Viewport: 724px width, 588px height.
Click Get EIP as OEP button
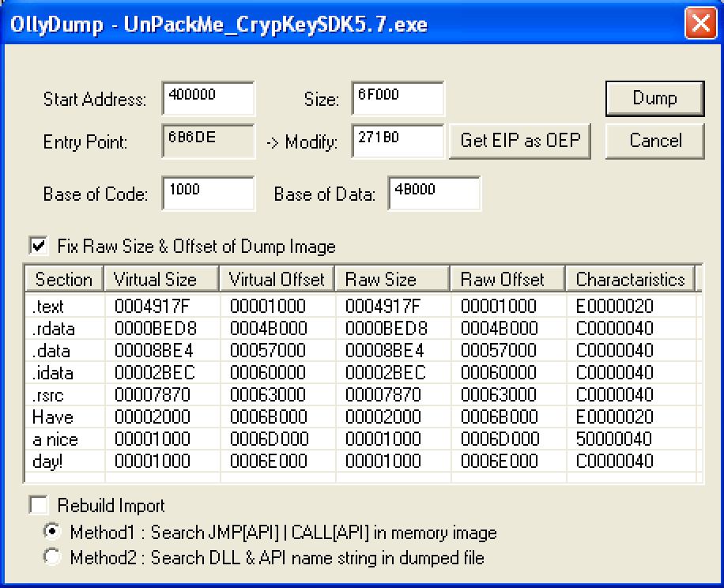(x=520, y=141)
